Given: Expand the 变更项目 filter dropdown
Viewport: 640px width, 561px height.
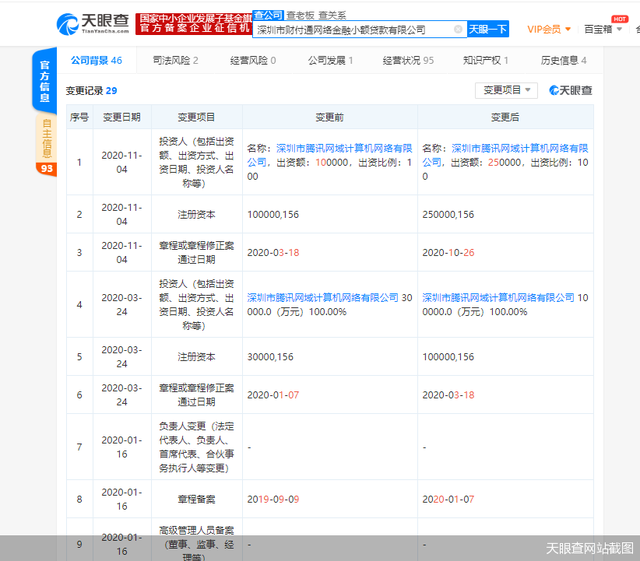Looking at the screenshot, I should pyautogui.click(x=506, y=90).
